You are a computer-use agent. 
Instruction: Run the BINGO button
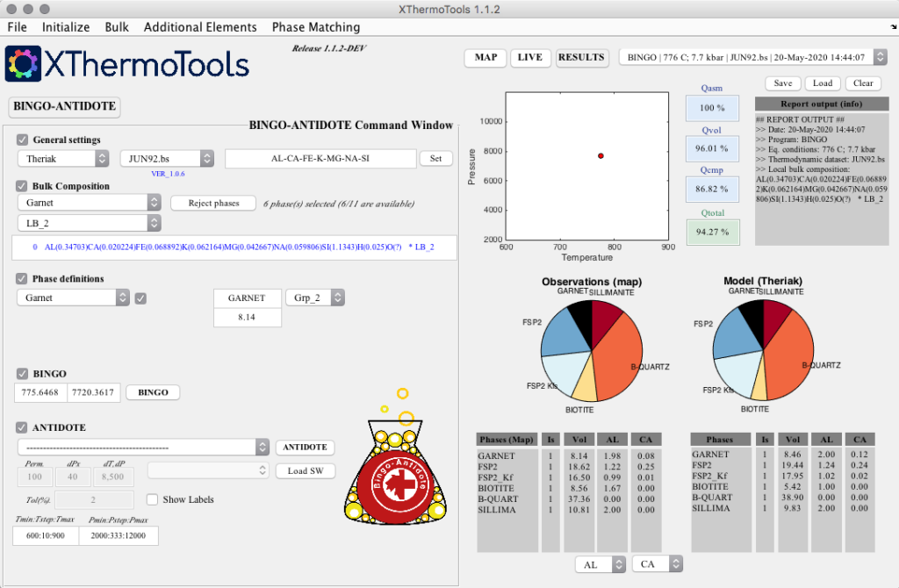click(153, 392)
